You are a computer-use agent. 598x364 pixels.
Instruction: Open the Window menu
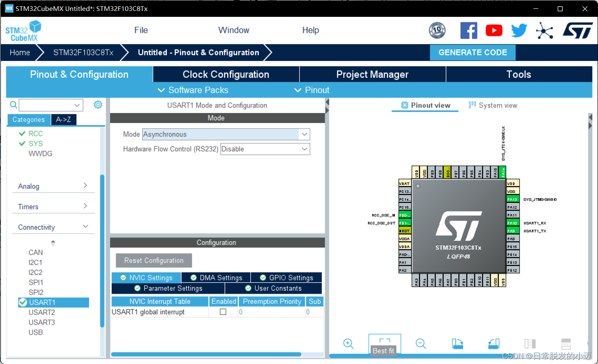tap(234, 30)
